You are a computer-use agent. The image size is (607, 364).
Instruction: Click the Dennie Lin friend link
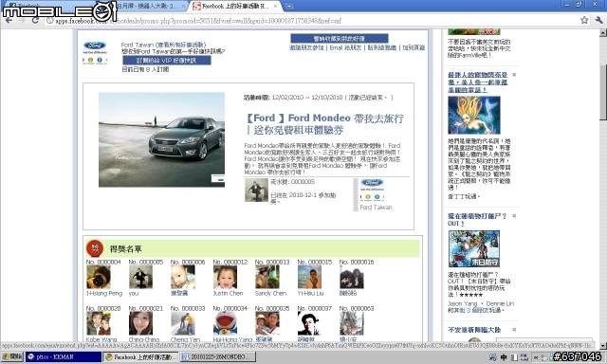point(500,303)
